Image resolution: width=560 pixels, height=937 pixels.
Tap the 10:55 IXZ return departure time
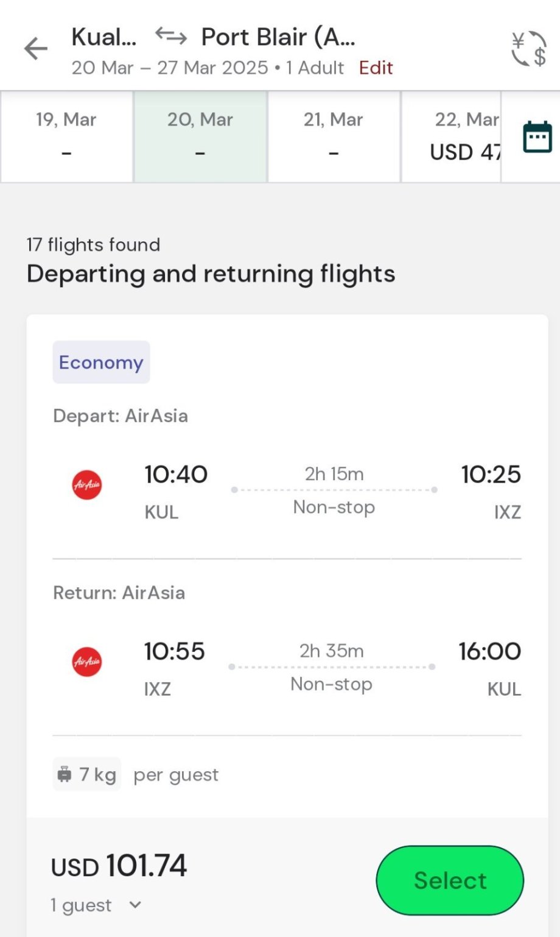(x=174, y=651)
